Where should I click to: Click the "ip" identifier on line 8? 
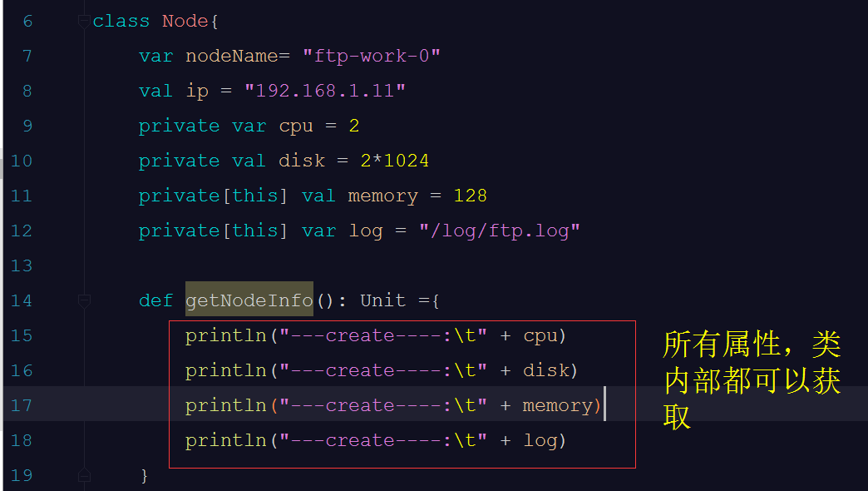coord(197,92)
